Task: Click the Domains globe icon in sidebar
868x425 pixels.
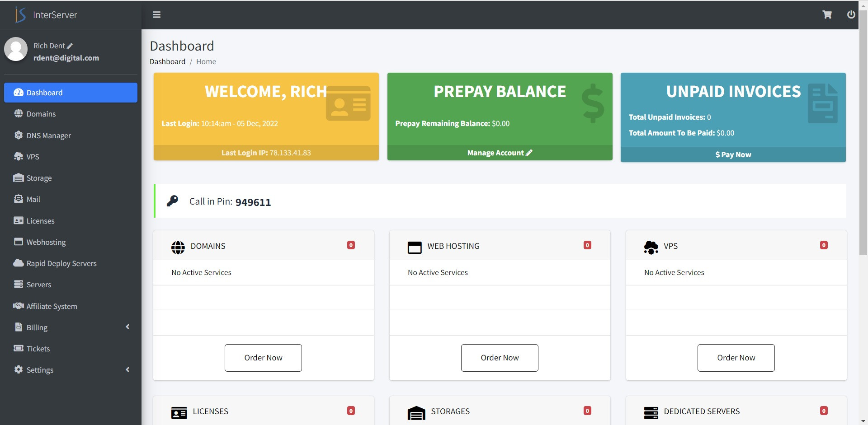Action: pyautogui.click(x=19, y=114)
